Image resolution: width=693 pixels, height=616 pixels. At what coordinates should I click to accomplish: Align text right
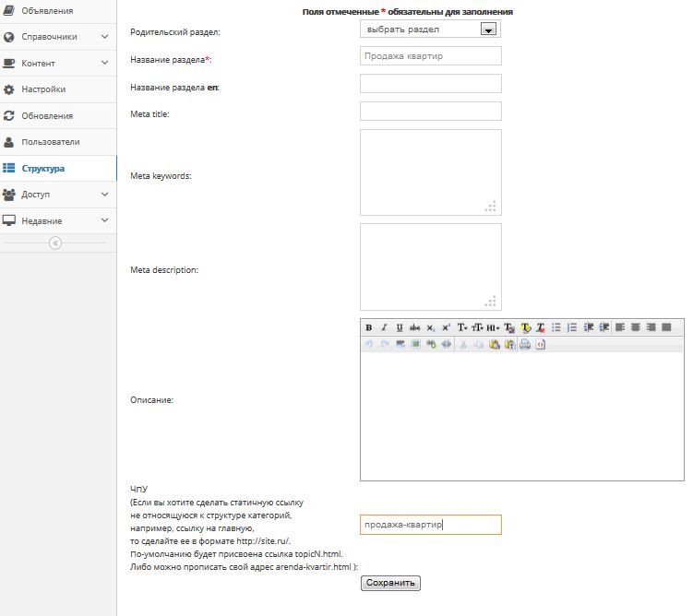pyautogui.click(x=651, y=327)
